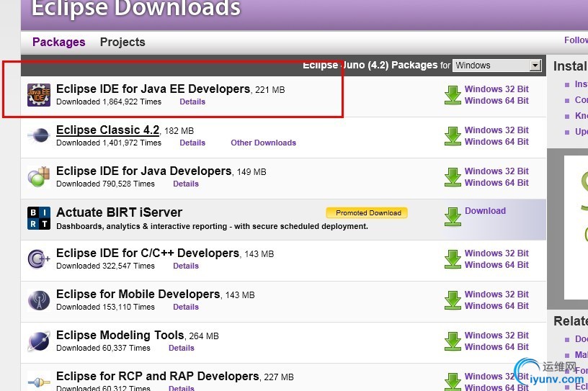Download Windows 32 Bit Java EE Developers
Image resolution: width=588 pixels, height=391 pixels.
(x=496, y=89)
